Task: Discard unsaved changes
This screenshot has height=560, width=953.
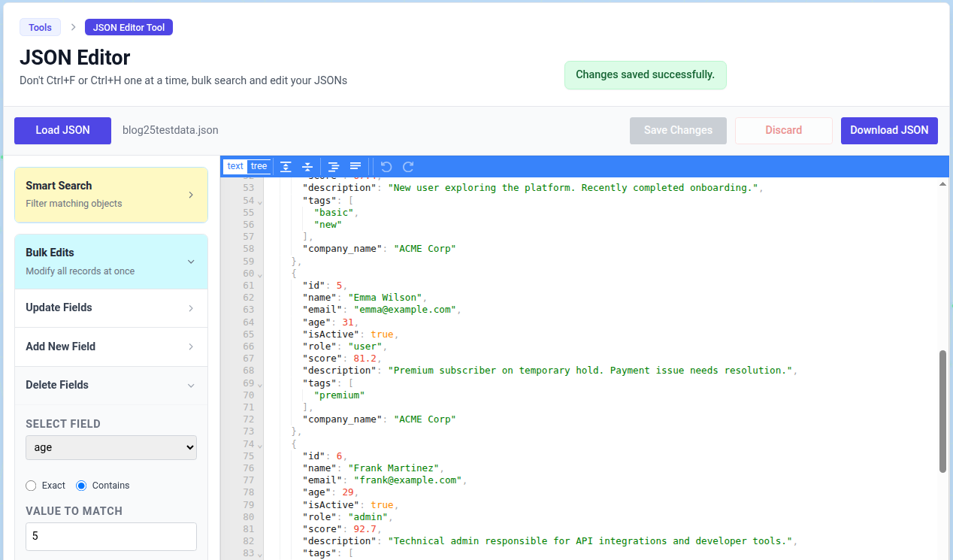Action: point(783,130)
